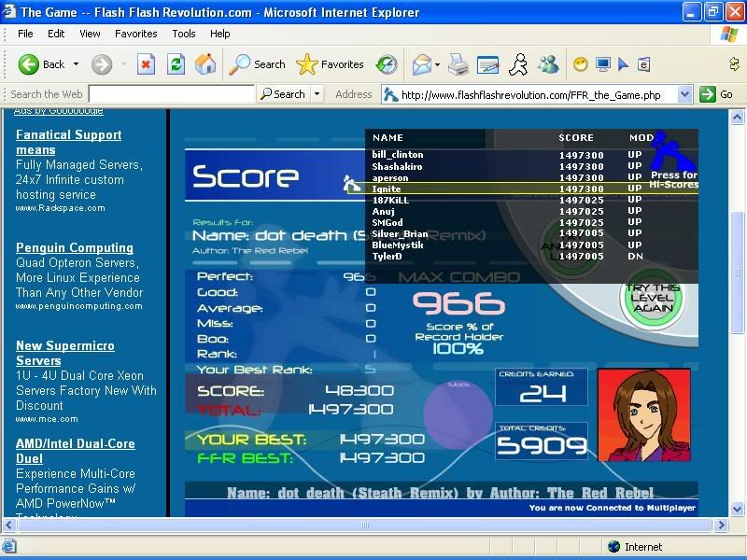Open the Favorites menu
The image size is (747, 560).
click(135, 34)
